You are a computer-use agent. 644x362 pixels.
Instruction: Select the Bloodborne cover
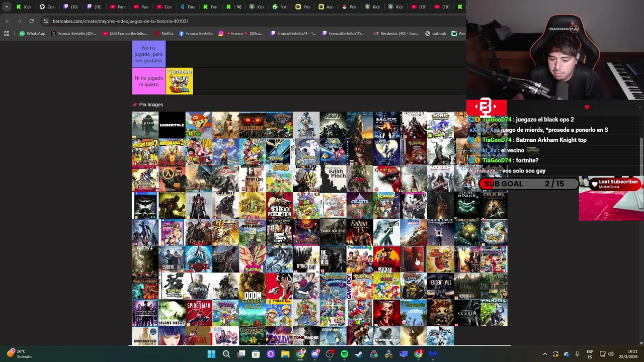point(199,206)
